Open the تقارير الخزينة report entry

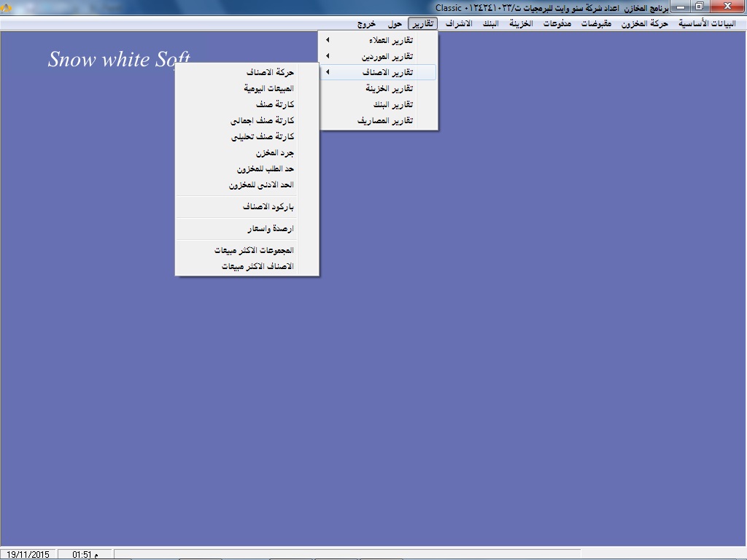(390, 88)
